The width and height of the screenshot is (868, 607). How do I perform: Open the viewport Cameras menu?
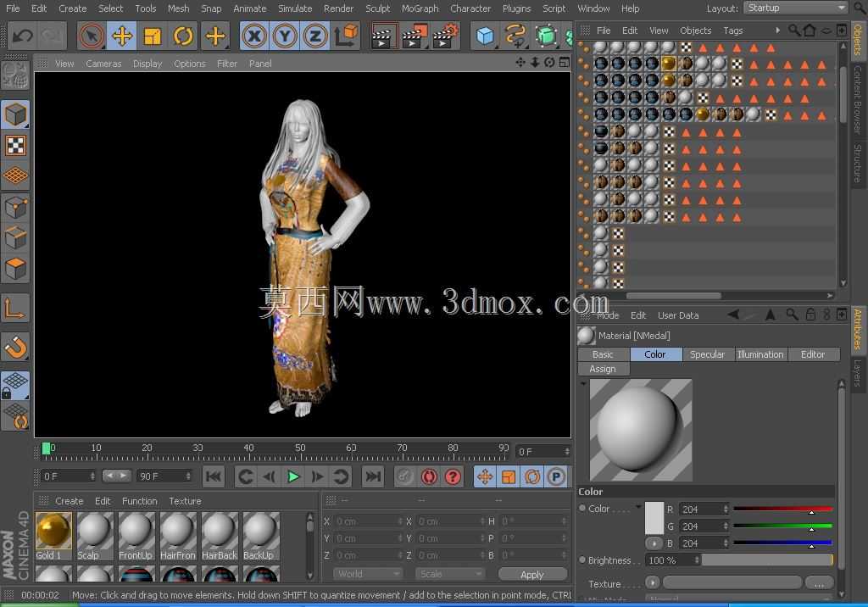pos(103,64)
